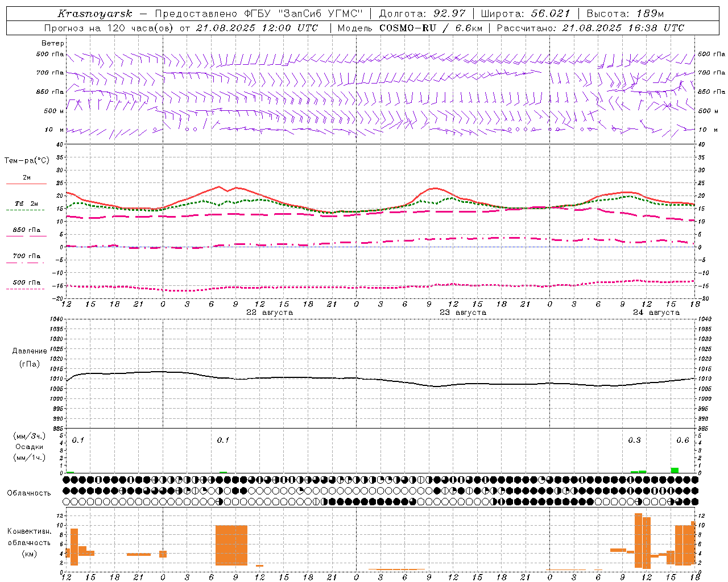The width and height of the screenshot is (728, 582).
Task: Click the Давление chart label
Action: coord(30,351)
